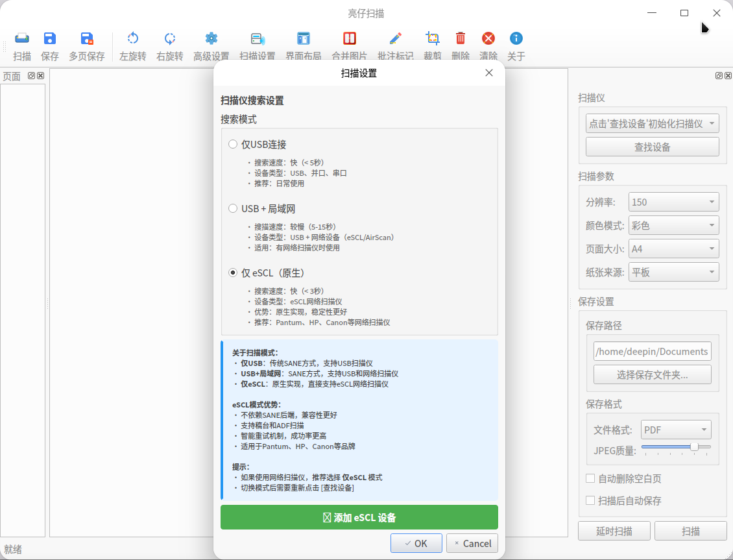Confirm the dialog with OK

pyautogui.click(x=416, y=543)
